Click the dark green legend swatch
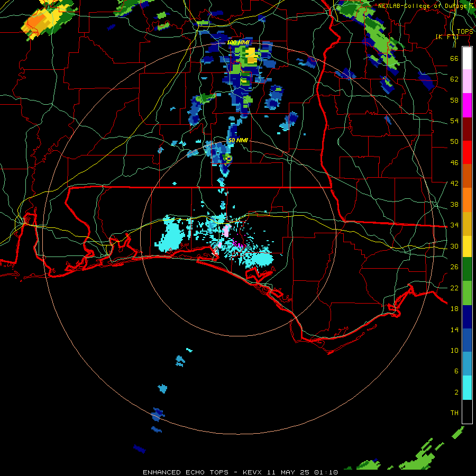This screenshot has width=476, height=476. click(467, 269)
